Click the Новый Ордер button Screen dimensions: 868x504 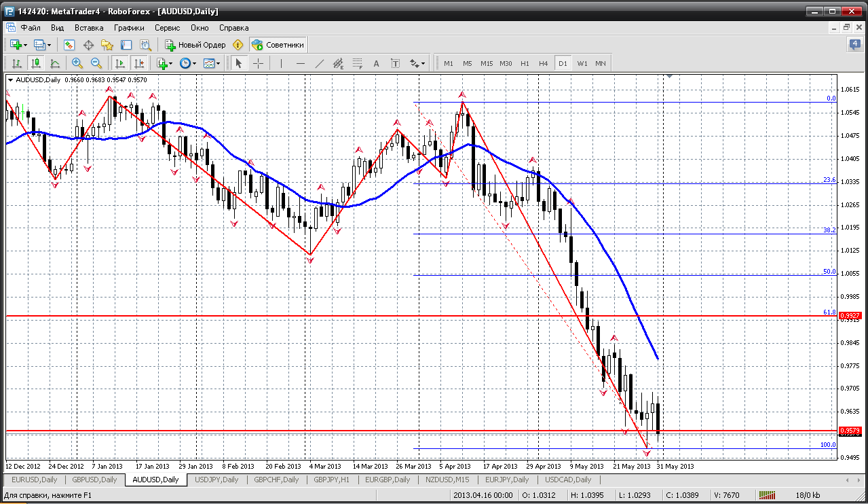coord(195,45)
